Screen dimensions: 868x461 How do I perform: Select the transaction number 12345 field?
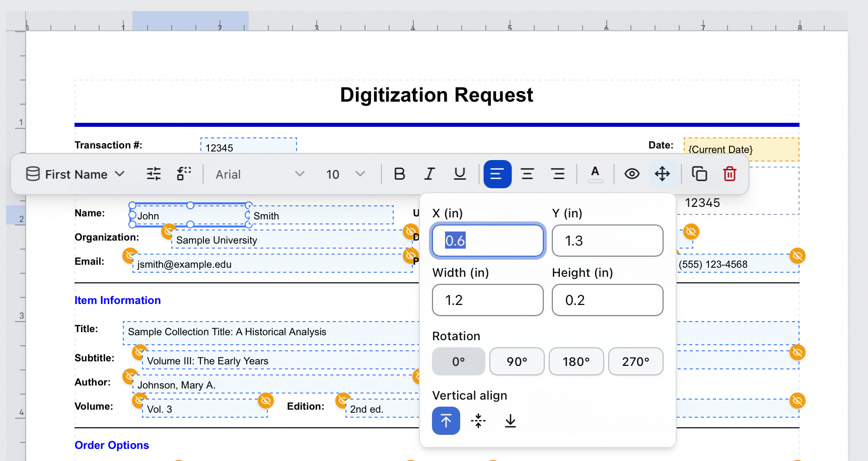tap(249, 145)
